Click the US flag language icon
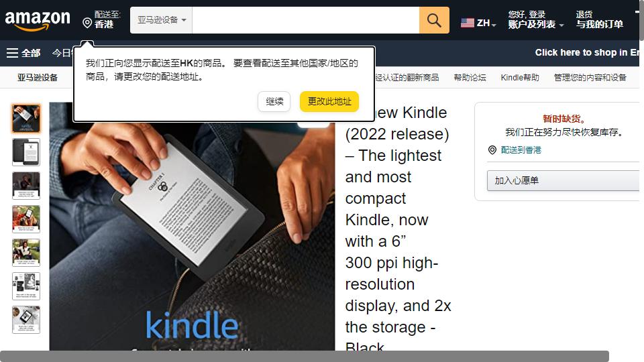644x362 pixels. (468, 23)
